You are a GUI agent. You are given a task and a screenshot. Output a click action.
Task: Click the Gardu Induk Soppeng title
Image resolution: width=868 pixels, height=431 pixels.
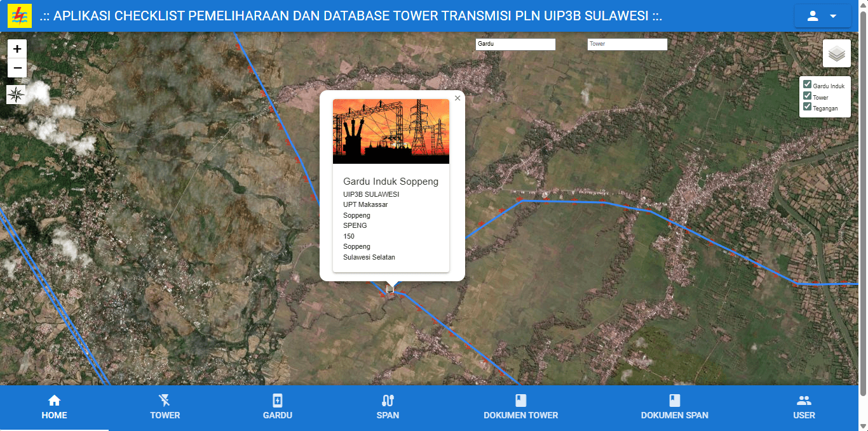tap(391, 182)
